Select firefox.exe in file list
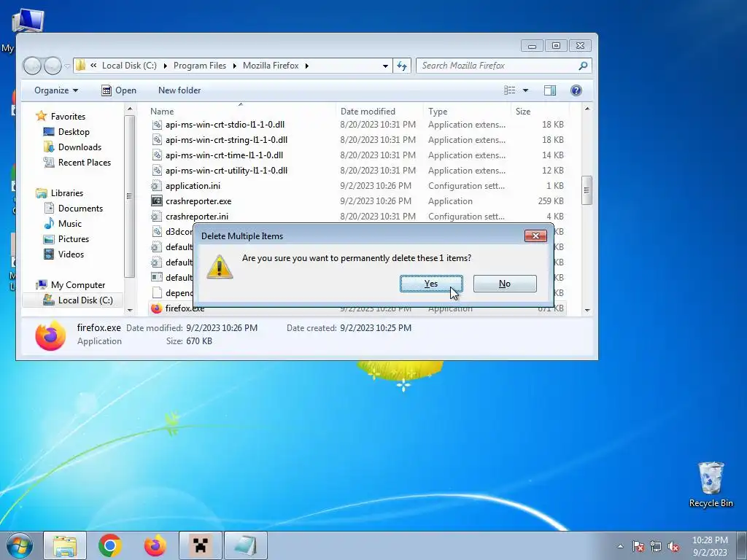Screen dimensions: 747x560 (x=185, y=308)
